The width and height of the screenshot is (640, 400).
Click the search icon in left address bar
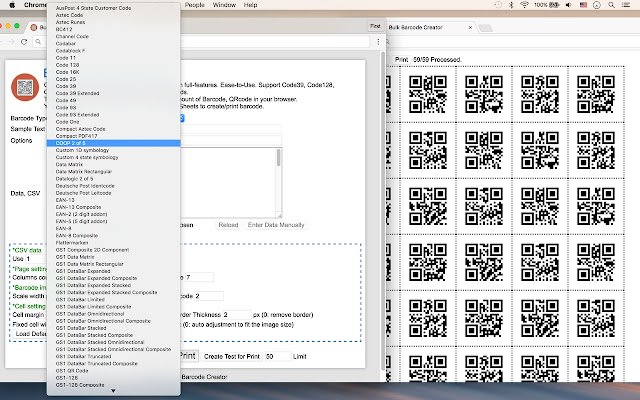38,42
